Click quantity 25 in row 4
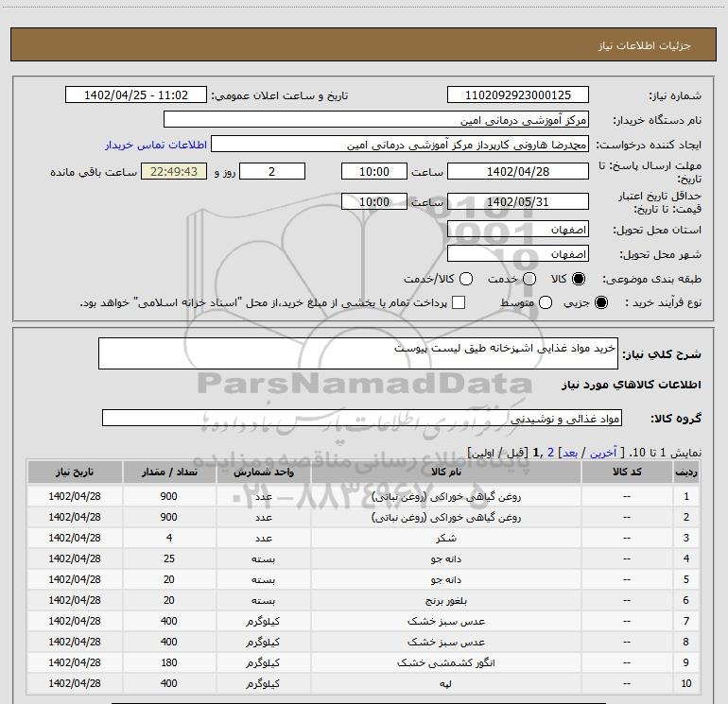 click(169, 558)
